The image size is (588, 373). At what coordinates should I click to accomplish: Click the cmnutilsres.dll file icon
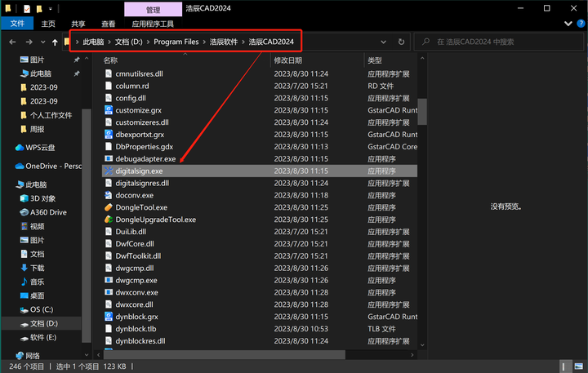[x=109, y=73]
